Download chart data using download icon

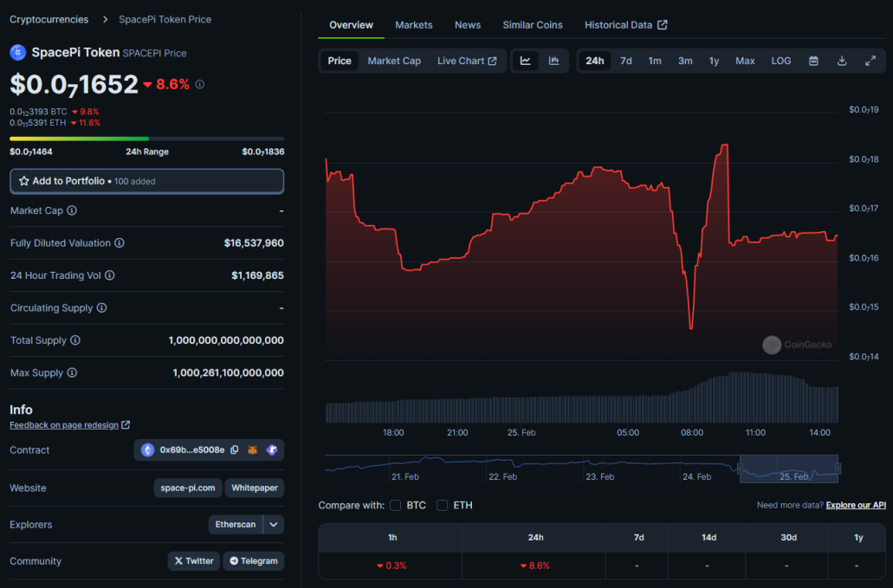[842, 61]
